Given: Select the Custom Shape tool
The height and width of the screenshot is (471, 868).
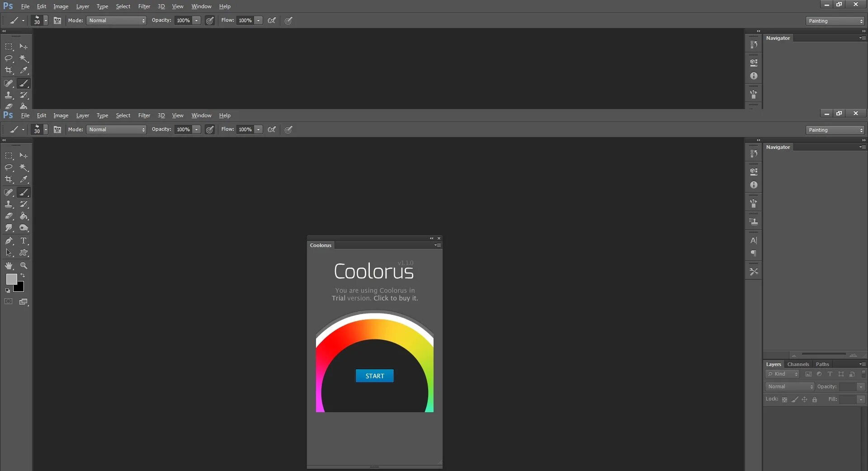Looking at the screenshot, I should [x=24, y=253].
